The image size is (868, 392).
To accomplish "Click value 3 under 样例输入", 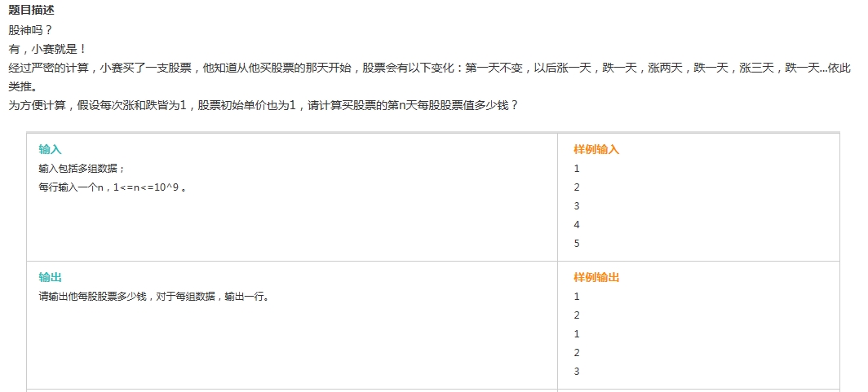I will point(577,206).
